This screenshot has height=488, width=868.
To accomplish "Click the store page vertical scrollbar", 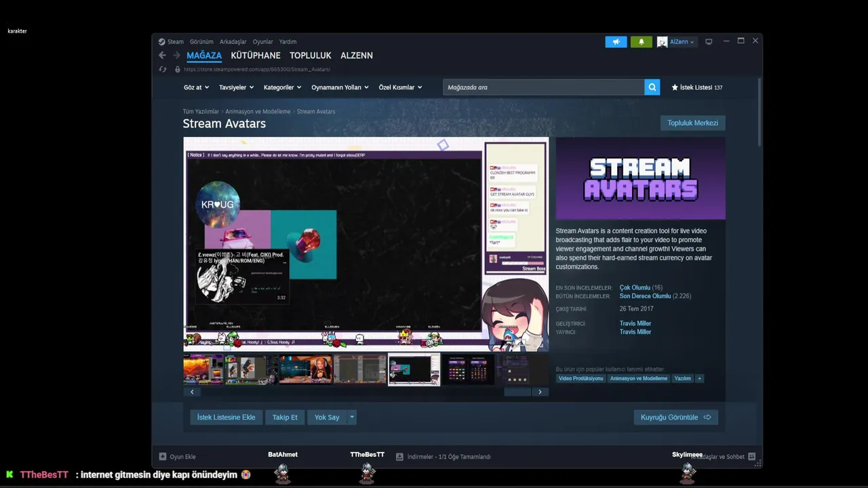I will click(759, 112).
